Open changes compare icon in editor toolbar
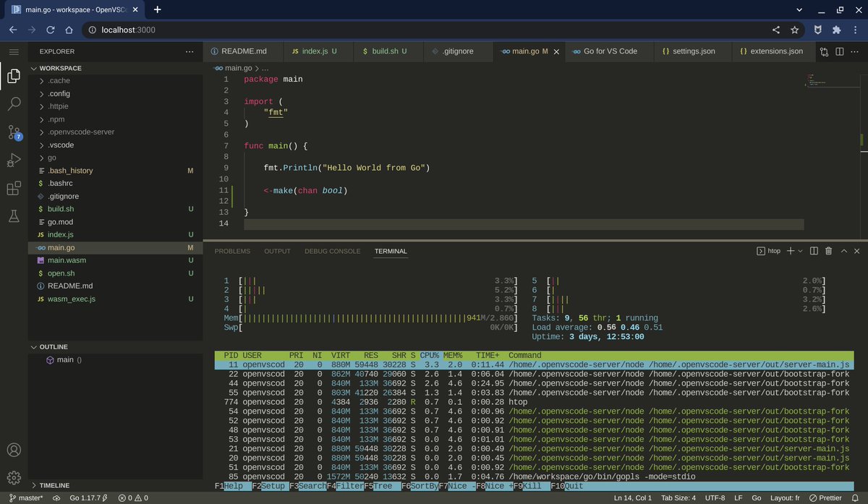 (825, 51)
